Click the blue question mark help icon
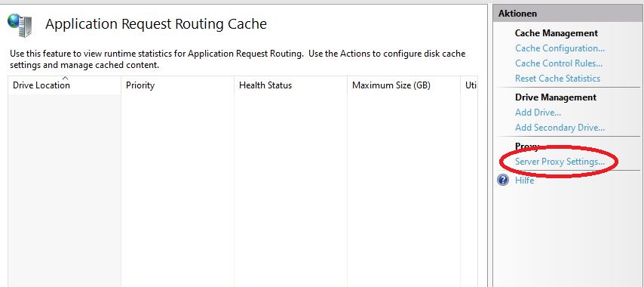Screen dimensions: 644x287 [503, 180]
